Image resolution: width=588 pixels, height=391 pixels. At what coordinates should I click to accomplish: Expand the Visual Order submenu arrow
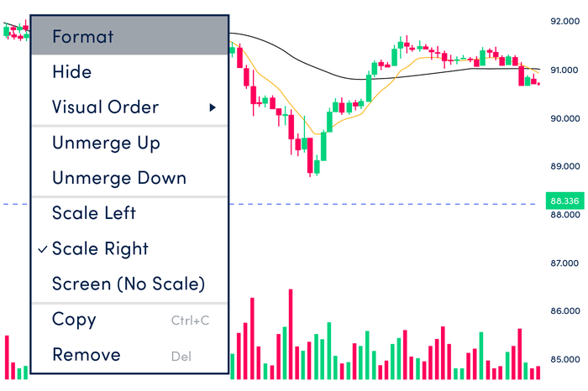point(213,107)
